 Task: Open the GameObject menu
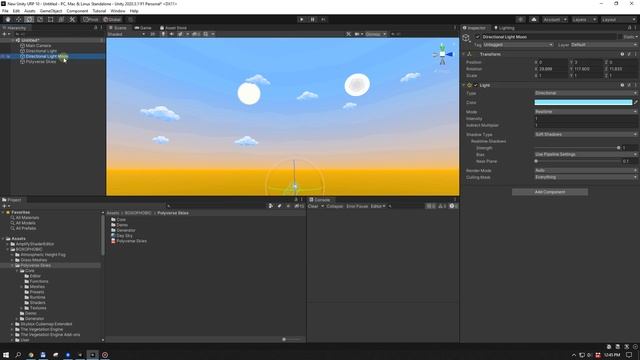[x=51, y=11]
